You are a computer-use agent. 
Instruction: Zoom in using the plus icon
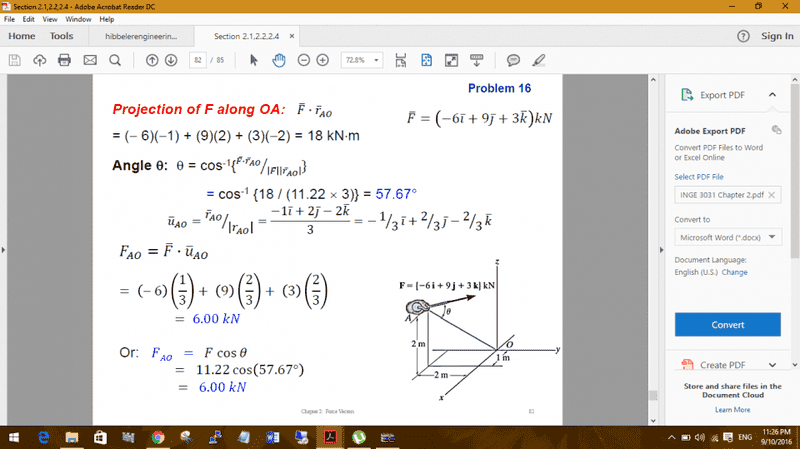point(322,60)
